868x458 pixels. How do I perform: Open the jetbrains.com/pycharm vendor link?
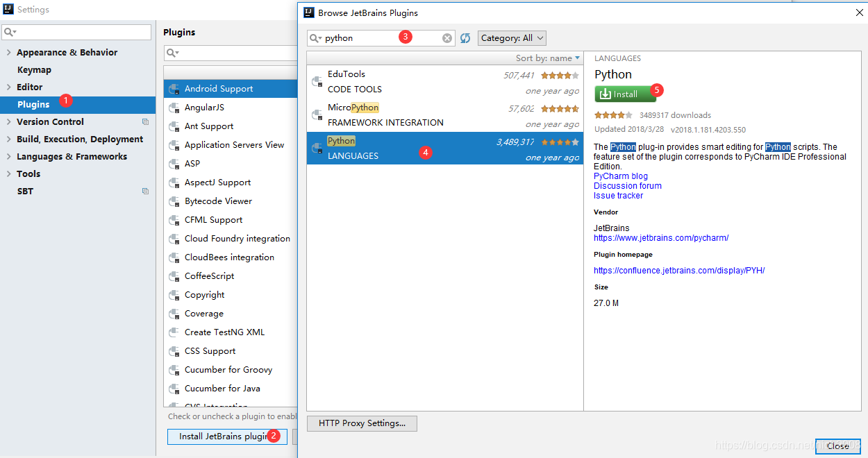661,238
